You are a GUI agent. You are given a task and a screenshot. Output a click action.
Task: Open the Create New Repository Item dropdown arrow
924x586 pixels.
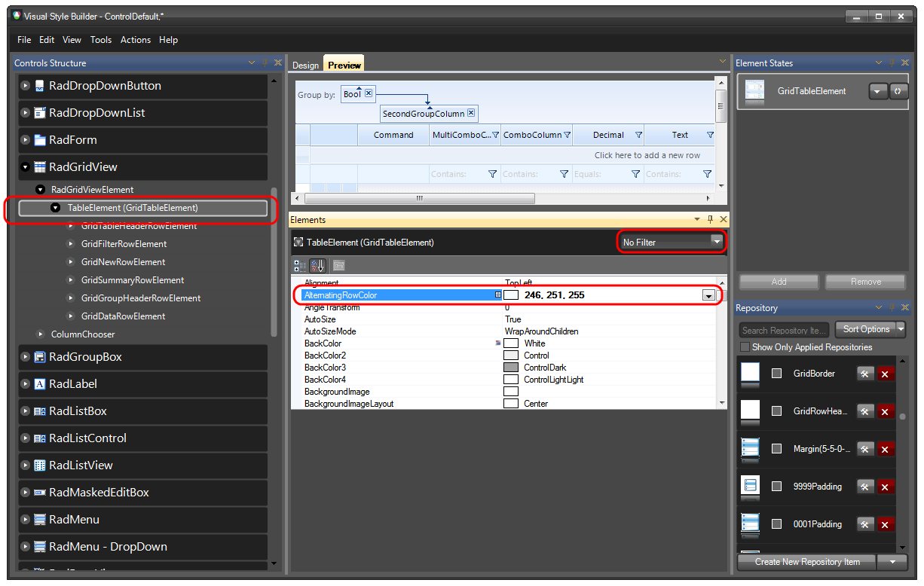click(892, 562)
